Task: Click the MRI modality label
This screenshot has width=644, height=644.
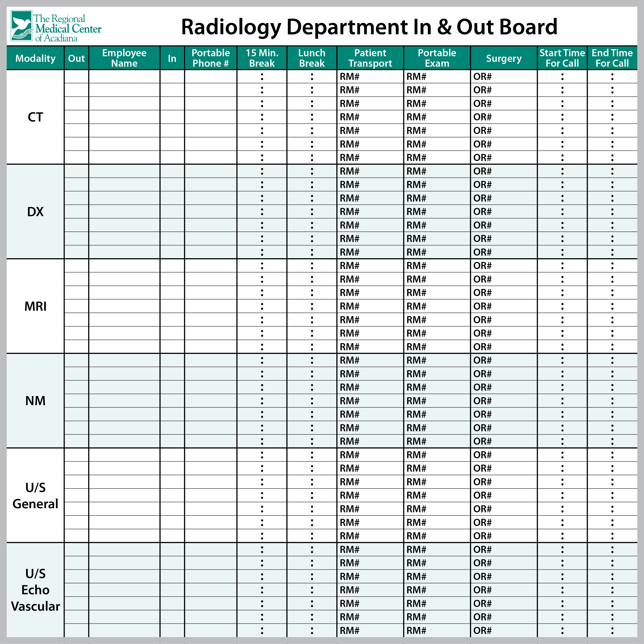Action: click(35, 306)
